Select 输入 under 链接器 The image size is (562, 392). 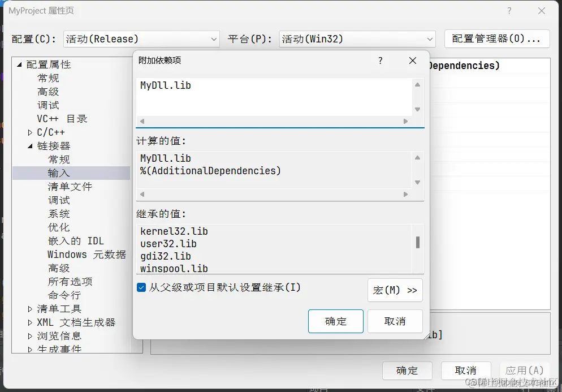tap(59, 173)
